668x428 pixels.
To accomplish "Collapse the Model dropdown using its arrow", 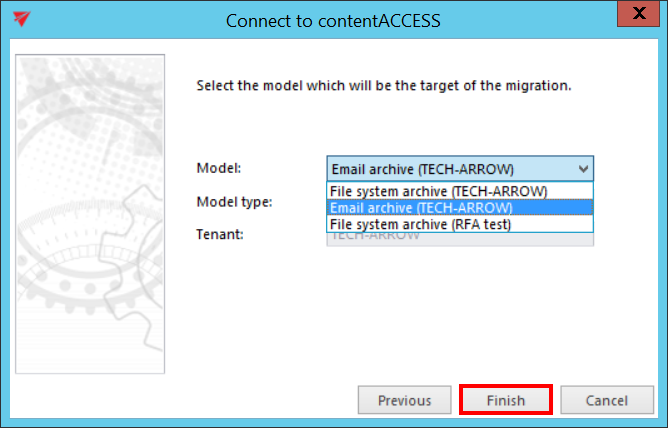I will [x=584, y=168].
